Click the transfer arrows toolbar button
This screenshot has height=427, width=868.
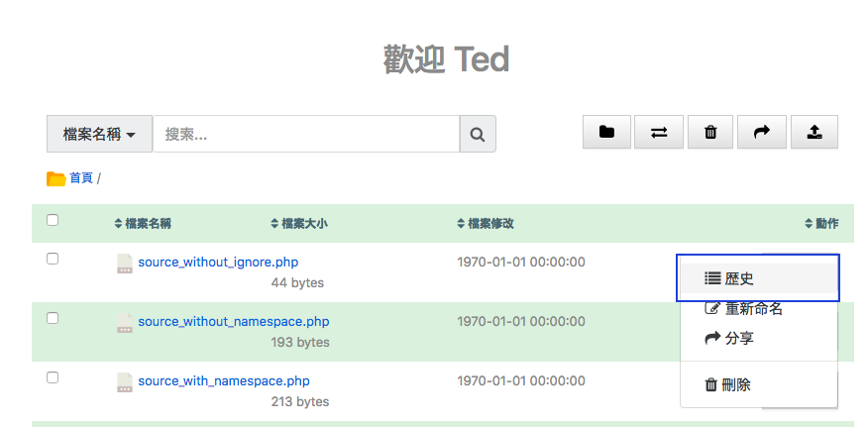click(659, 132)
